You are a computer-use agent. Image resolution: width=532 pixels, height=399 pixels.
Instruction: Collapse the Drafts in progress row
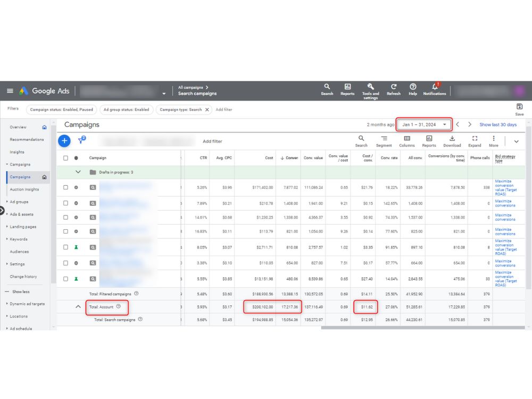78,172
